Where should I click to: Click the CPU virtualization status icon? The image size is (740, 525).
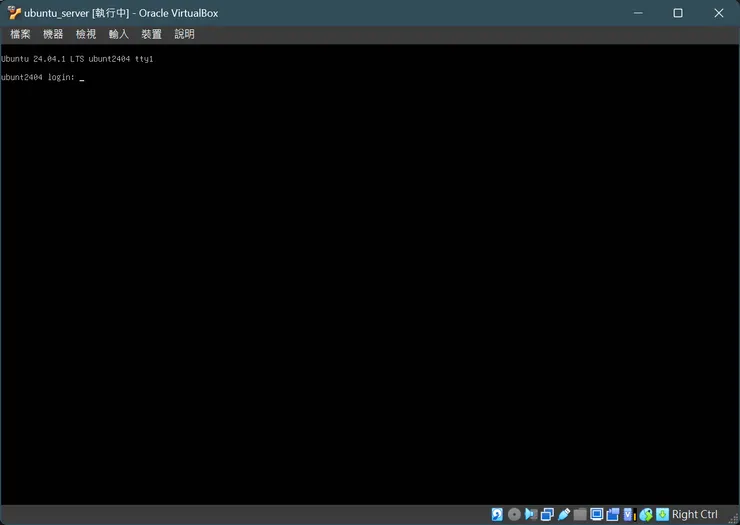(x=630, y=514)
